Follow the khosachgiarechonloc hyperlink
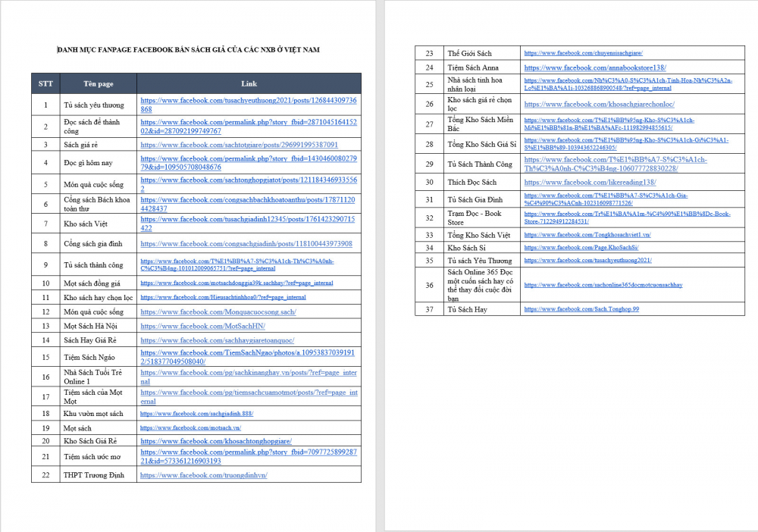The image size is (758, 532). (599, 104)
